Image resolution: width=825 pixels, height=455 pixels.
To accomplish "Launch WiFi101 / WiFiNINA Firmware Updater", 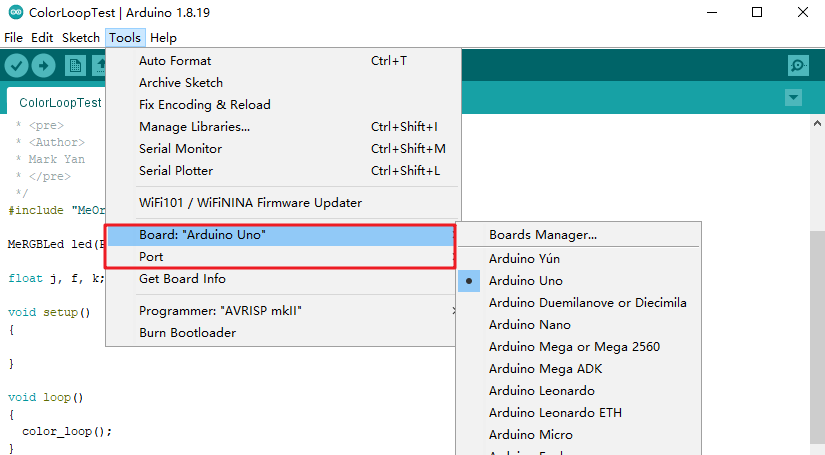I will (x=284, y=203).
